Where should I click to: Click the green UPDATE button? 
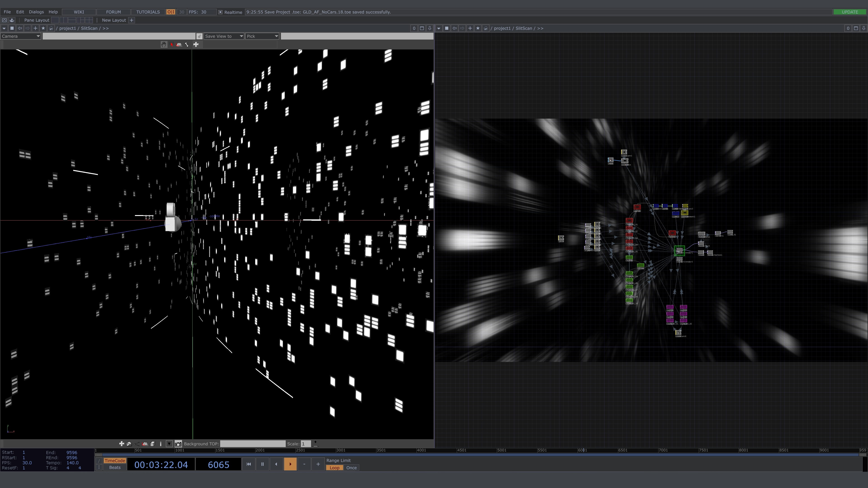[x=849, y=12]
